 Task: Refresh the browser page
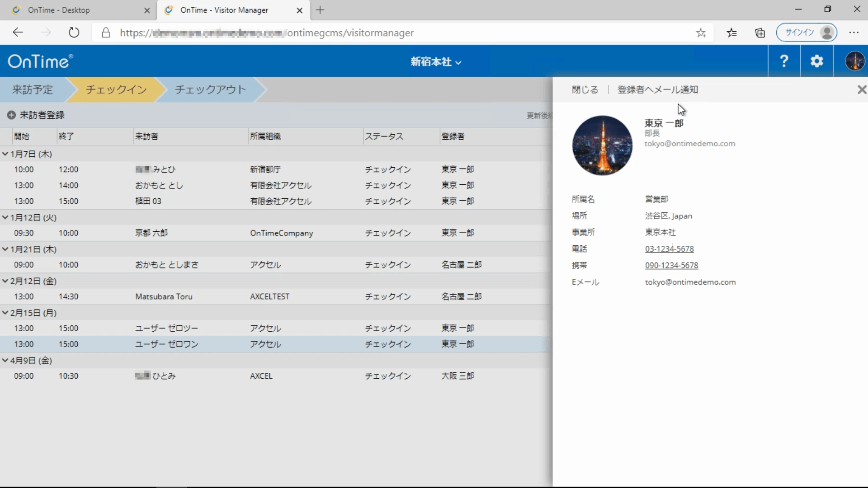click(74, 33)
